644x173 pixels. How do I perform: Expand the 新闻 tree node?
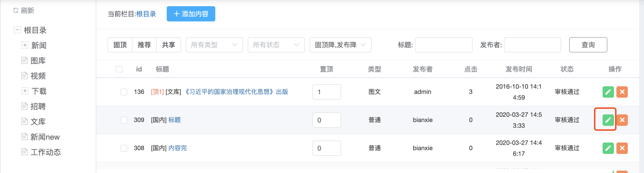click(x=25, y=45)
